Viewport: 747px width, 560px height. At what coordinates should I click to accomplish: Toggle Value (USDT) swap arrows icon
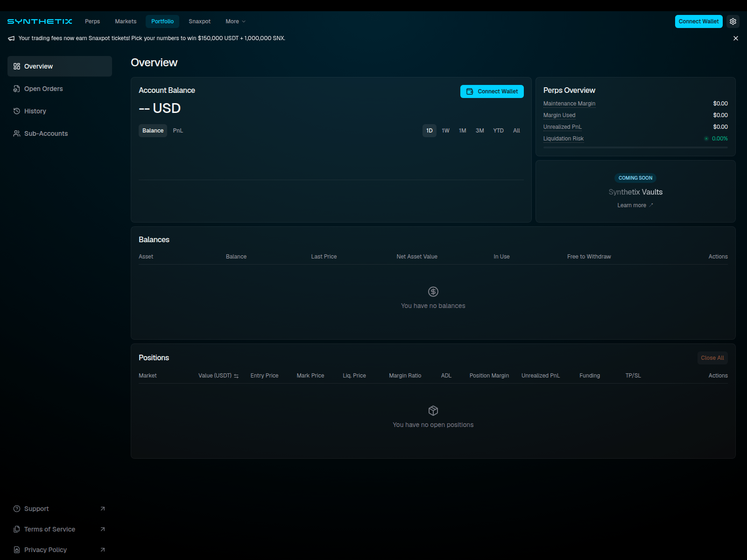(x=236, y=376)
